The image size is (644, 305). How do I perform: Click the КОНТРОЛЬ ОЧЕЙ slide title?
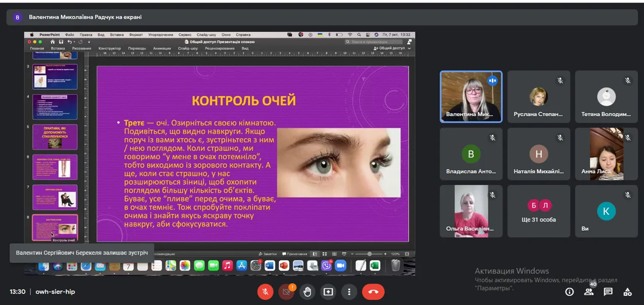point(244,100)
